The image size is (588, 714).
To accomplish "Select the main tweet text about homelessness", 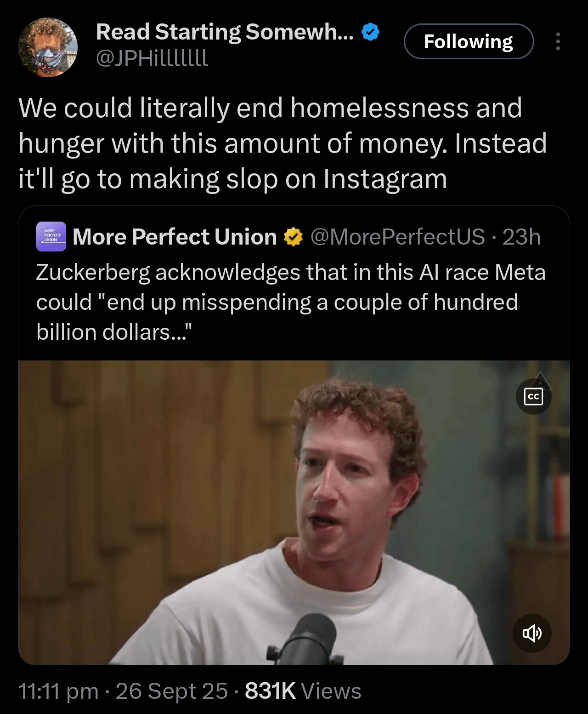I will (x=283, y=143).
